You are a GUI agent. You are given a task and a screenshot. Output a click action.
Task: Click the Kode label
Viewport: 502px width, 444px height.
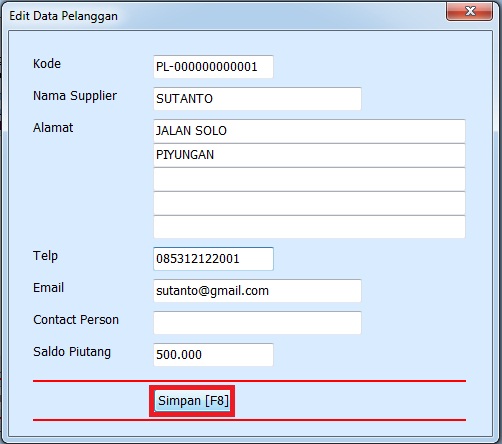(47, 63)
